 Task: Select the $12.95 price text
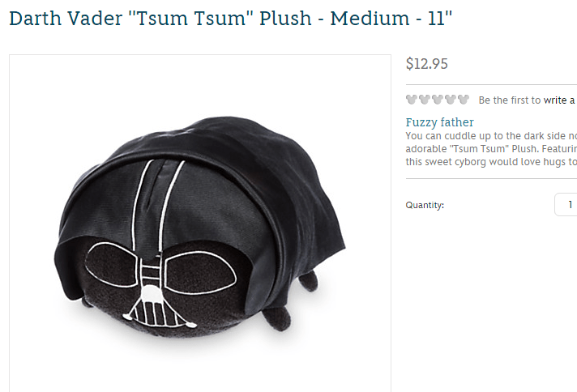coord(427,64)
